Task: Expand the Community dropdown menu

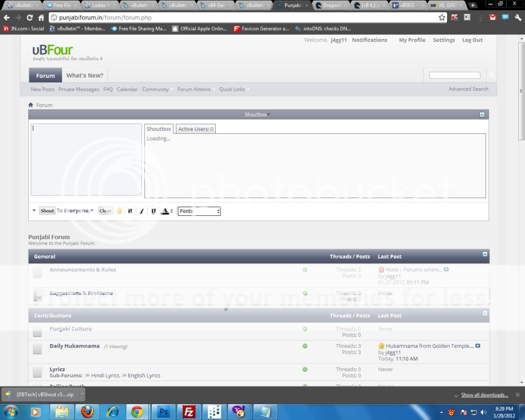Action: pos(157,89)
